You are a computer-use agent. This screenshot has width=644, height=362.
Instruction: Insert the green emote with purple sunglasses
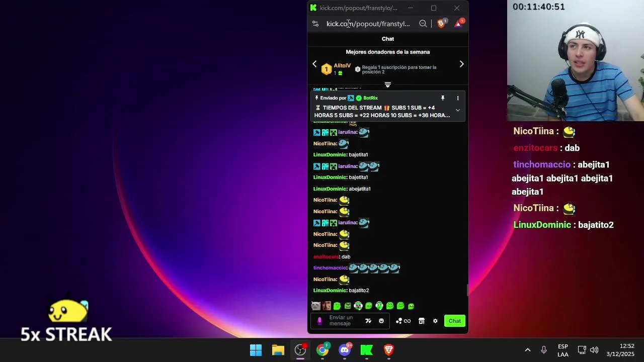pos(358,306)
